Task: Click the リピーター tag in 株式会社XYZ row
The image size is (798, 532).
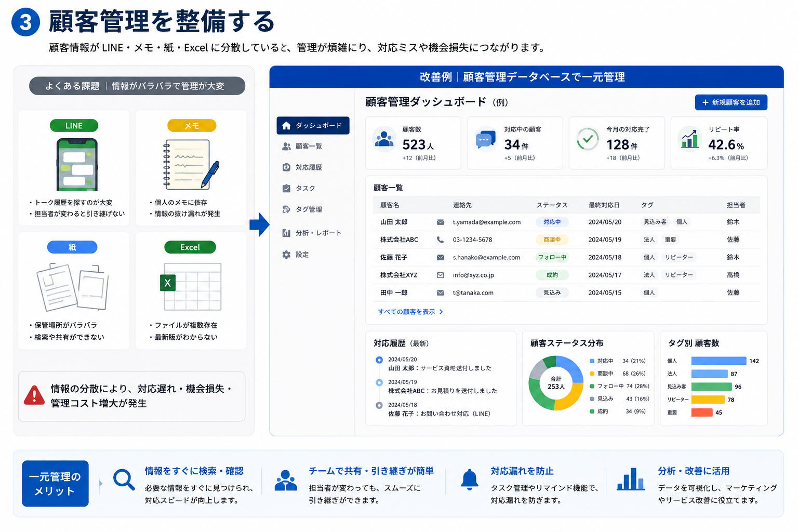Action: point(679,275)
